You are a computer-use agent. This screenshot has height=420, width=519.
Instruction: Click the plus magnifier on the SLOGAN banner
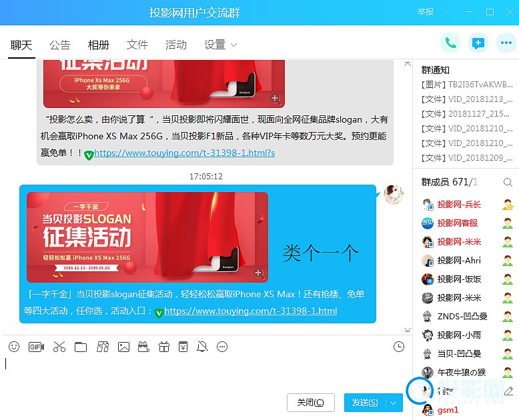(x=259, y=273)
